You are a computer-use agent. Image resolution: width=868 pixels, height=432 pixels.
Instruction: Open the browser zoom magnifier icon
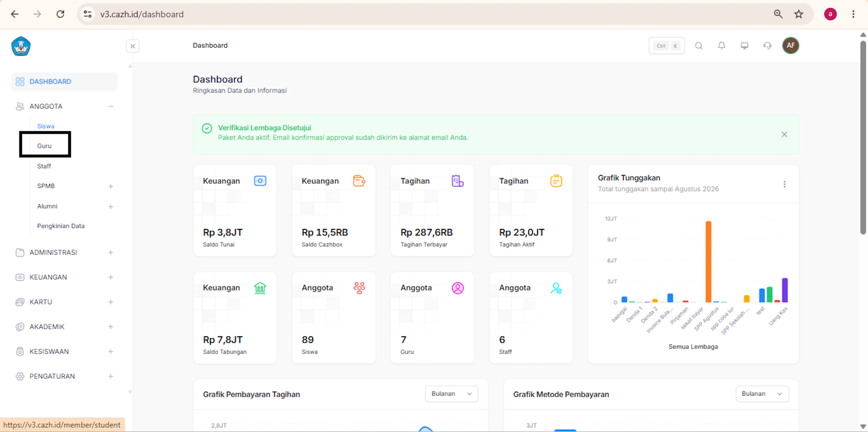(778, 14)
